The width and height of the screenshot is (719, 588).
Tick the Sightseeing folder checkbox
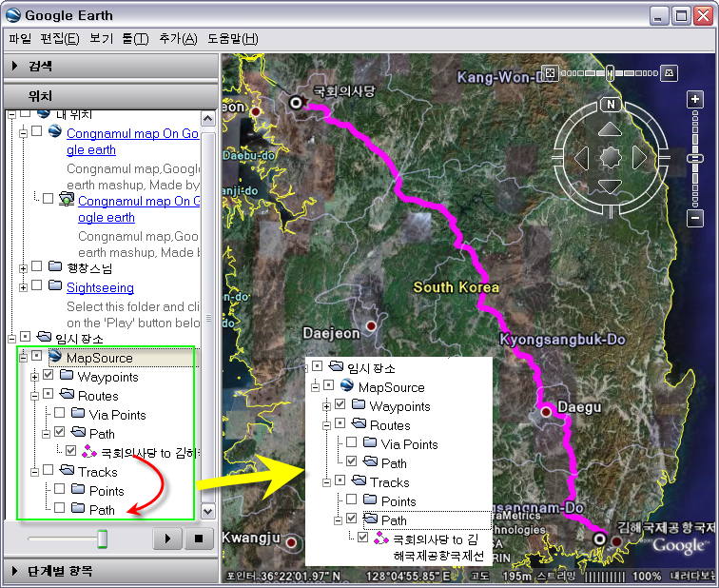pyautogui.click(x=37, y=285)
